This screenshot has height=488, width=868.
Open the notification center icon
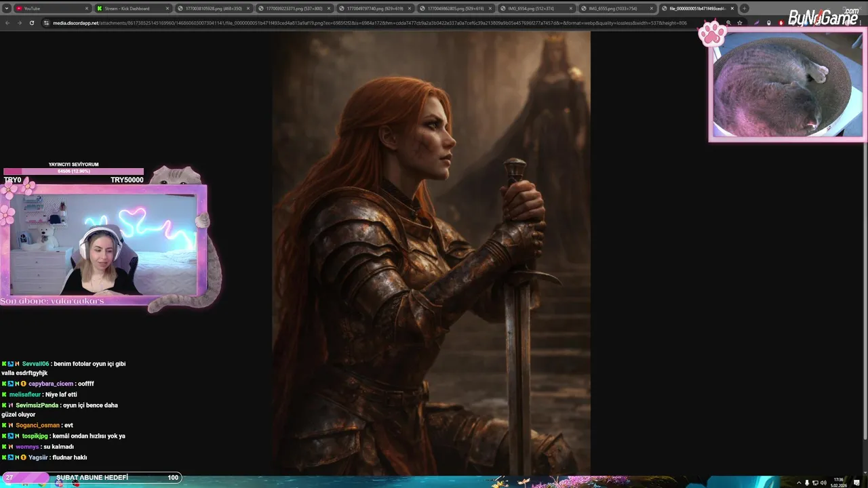856,483
